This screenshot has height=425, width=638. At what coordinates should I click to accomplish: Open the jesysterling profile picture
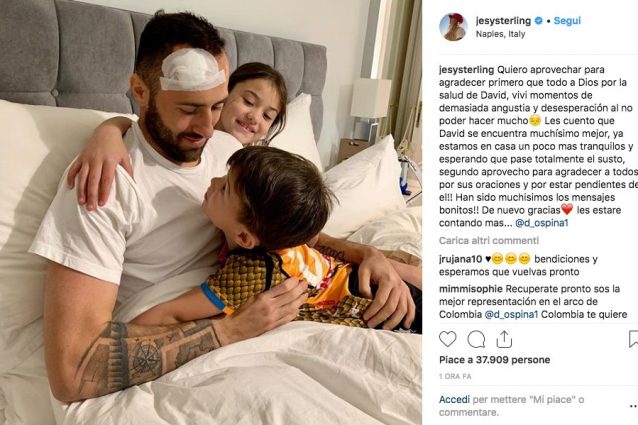point(453,27)
